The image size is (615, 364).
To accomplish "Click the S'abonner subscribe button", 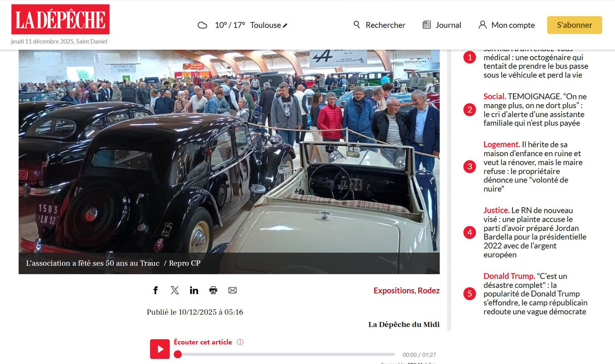I will (575, 25).
